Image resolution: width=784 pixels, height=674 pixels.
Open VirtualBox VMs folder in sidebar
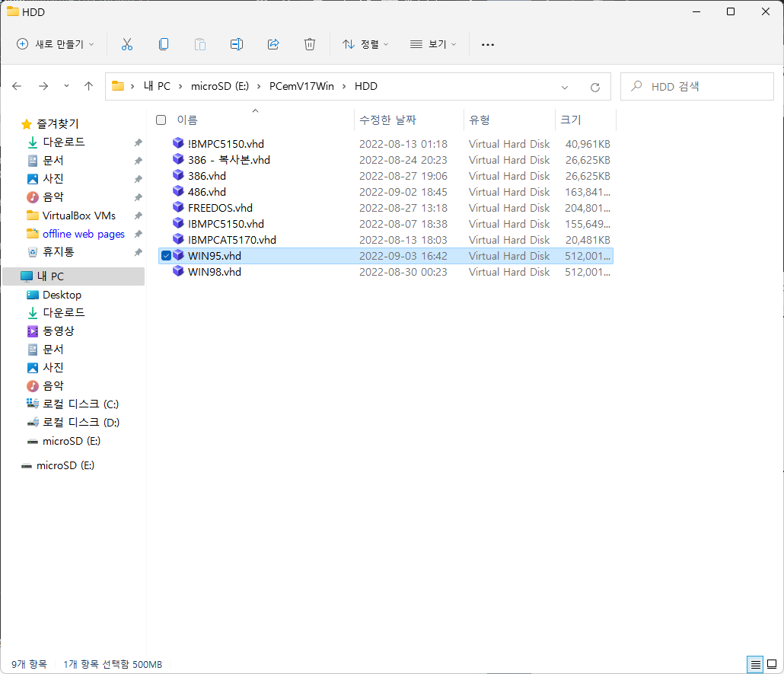coord(78,216)
